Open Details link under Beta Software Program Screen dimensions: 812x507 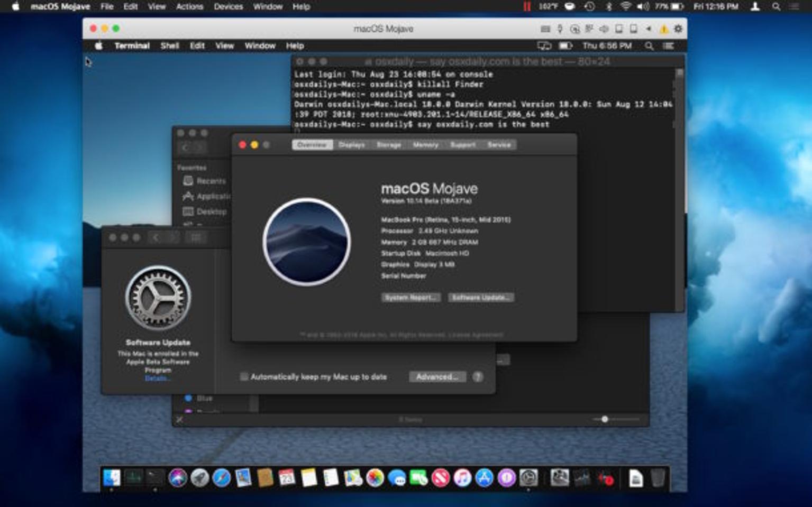157,379
